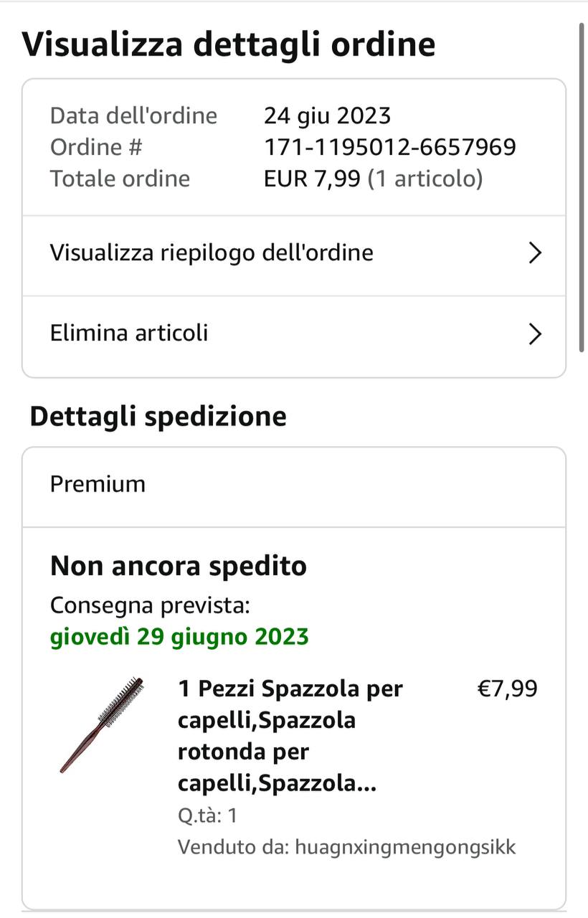The width and height of the screenshot is (588, 918).
Task: Click the Dettagli spedizione section heading
Action: [x=158, y=417]
